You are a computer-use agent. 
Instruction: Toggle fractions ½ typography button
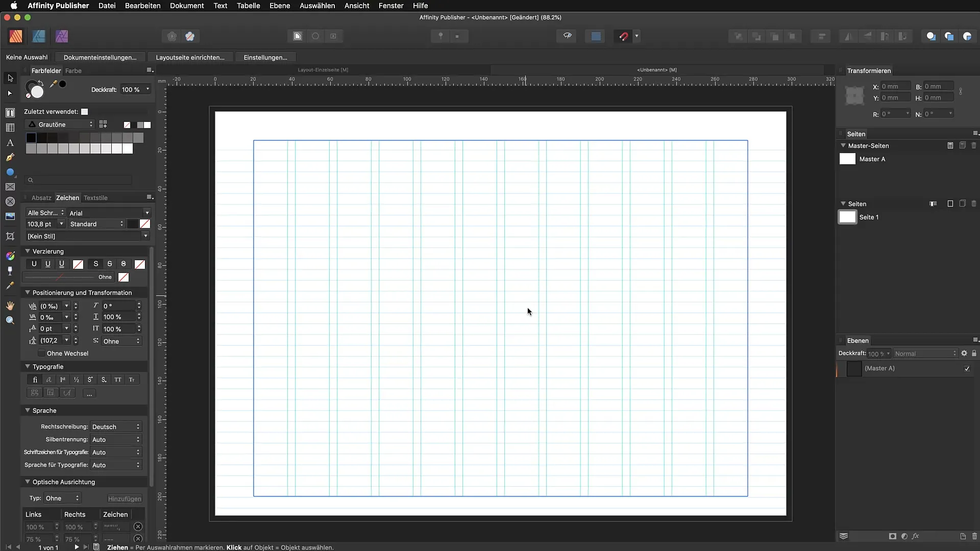76,380
